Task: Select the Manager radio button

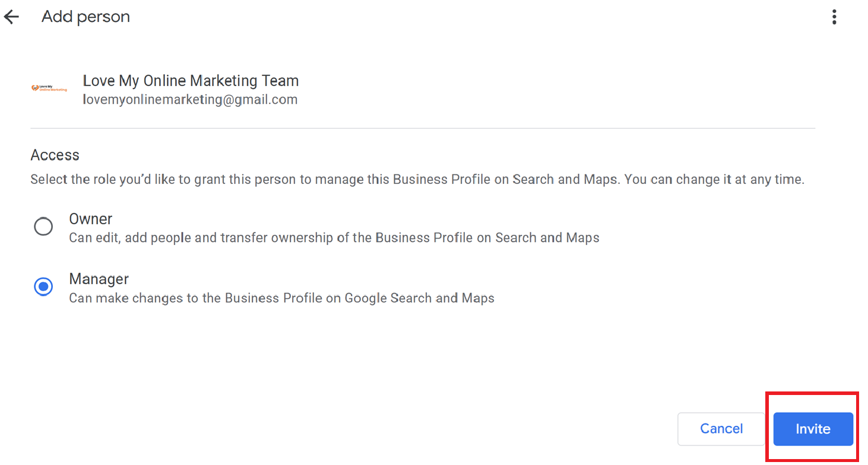Action: click(43, 286)
